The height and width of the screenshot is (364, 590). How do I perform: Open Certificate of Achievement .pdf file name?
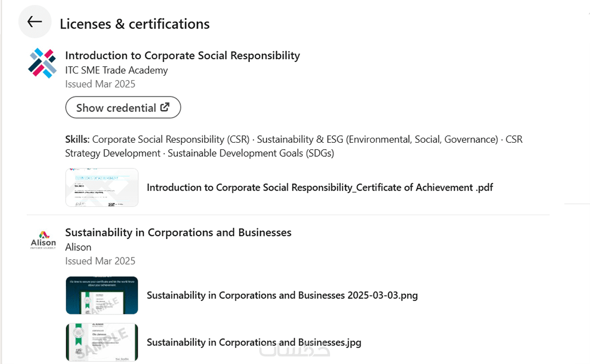pos(320,187)
